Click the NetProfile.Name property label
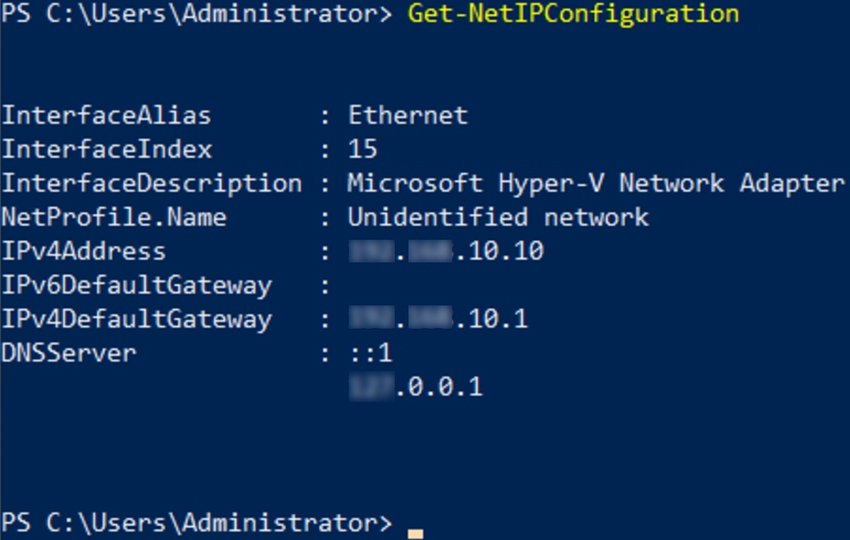 (114, 217)
